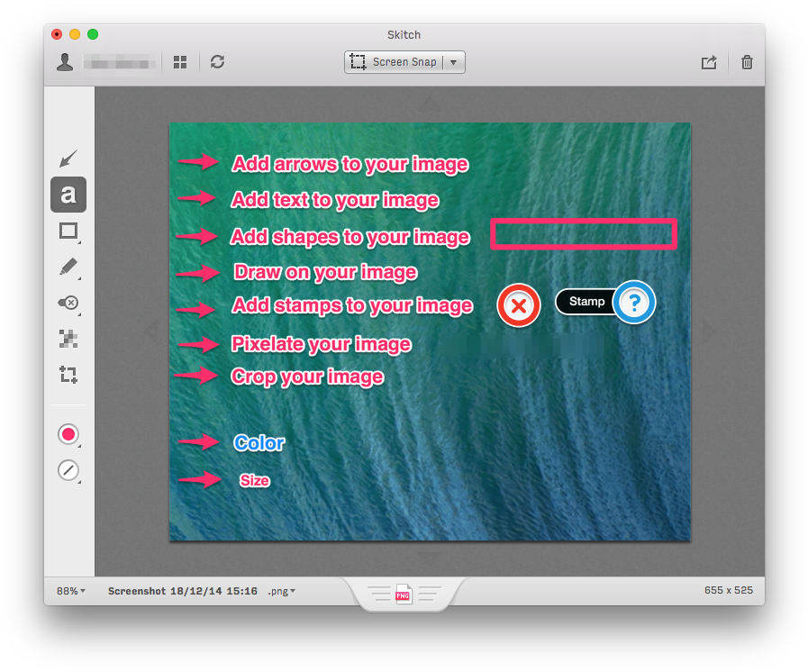Select the Marker drawing tool

pos(68,267)
